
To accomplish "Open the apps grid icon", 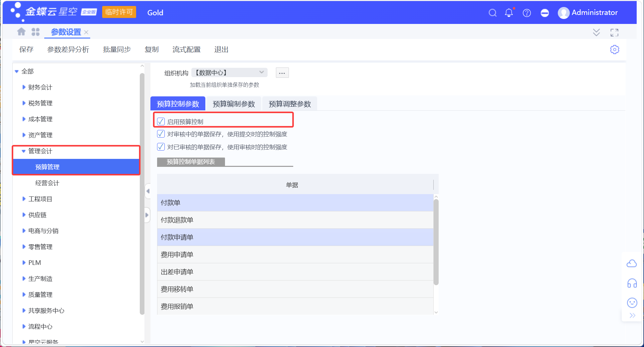I will coord(35,32).
